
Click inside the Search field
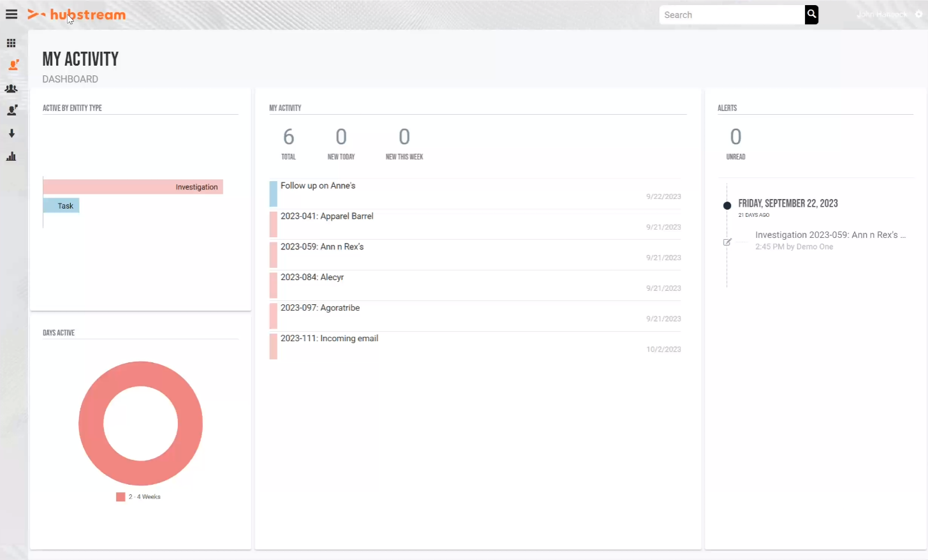(727, 14)
